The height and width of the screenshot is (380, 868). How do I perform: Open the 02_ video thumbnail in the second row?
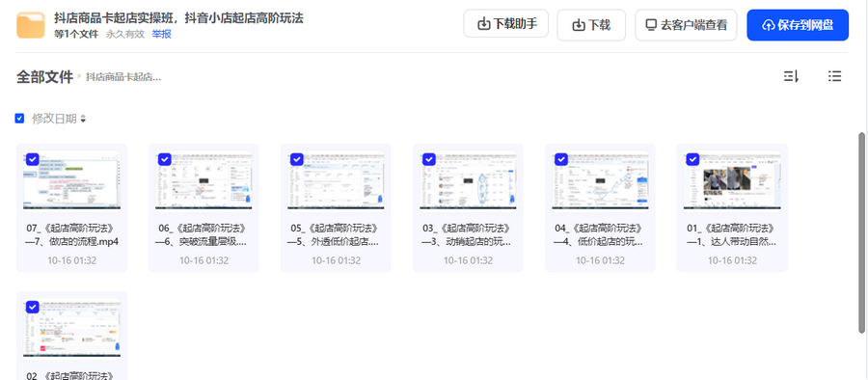click(x=72, y=328)
